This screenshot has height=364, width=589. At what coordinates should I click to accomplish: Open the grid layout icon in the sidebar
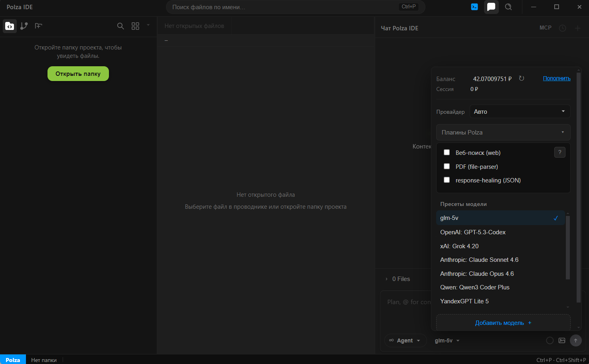135,26
